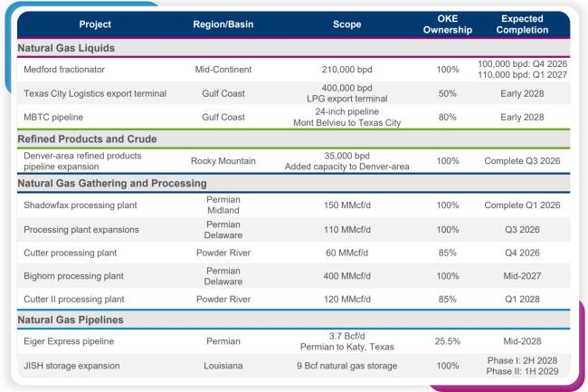Click the Complete Q1 2026 completion cell

(x=522, y=206)
